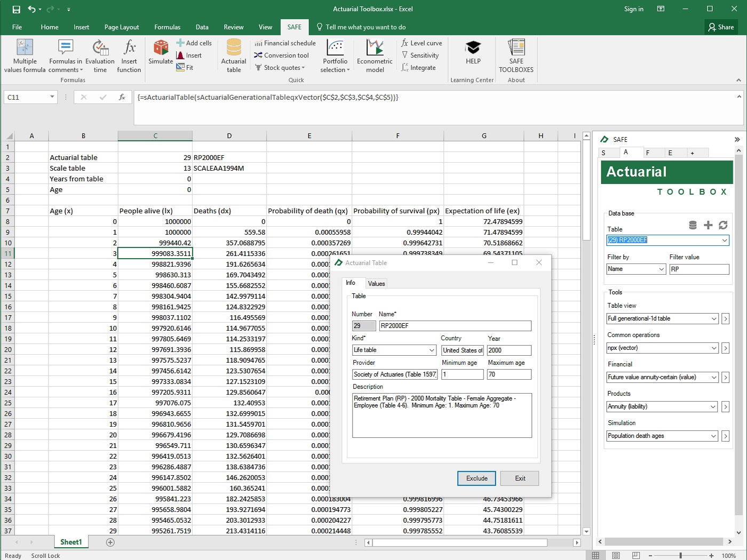Run Table view arrow button

point(725,319)
